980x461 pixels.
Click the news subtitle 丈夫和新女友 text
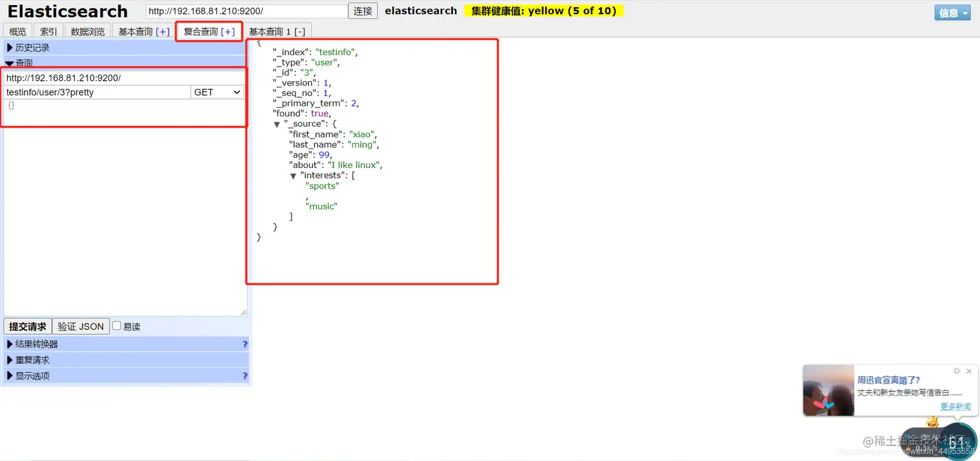[909, 393]
